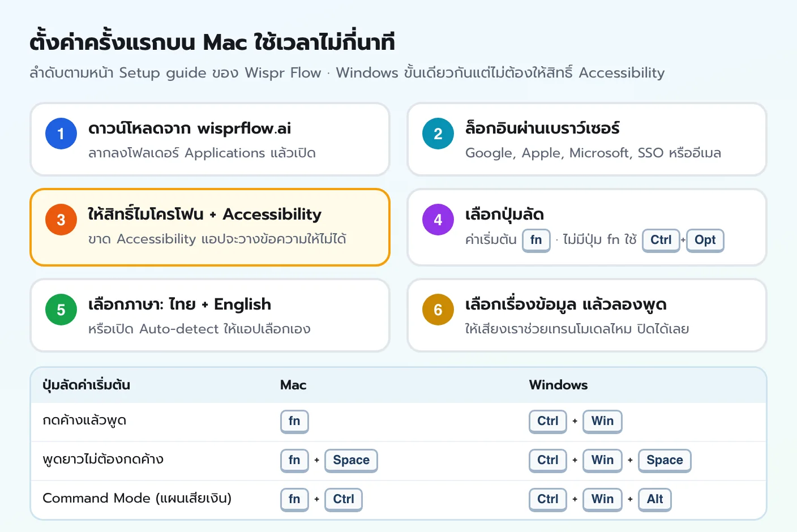
Task: Click the heading เลือกปุ่มลัด
Action: [504, 214]
